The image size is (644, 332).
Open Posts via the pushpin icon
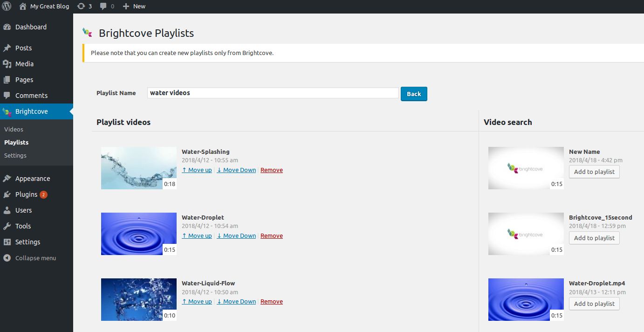(x=7, y=48)
